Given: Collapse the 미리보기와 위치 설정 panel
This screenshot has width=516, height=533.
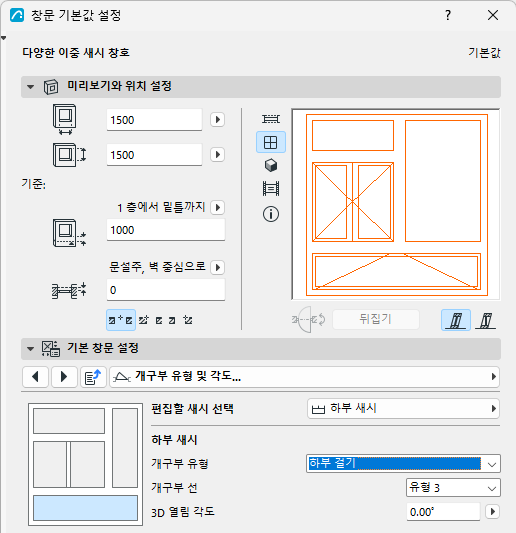Looking at the screenshot, I should [31, 87].
